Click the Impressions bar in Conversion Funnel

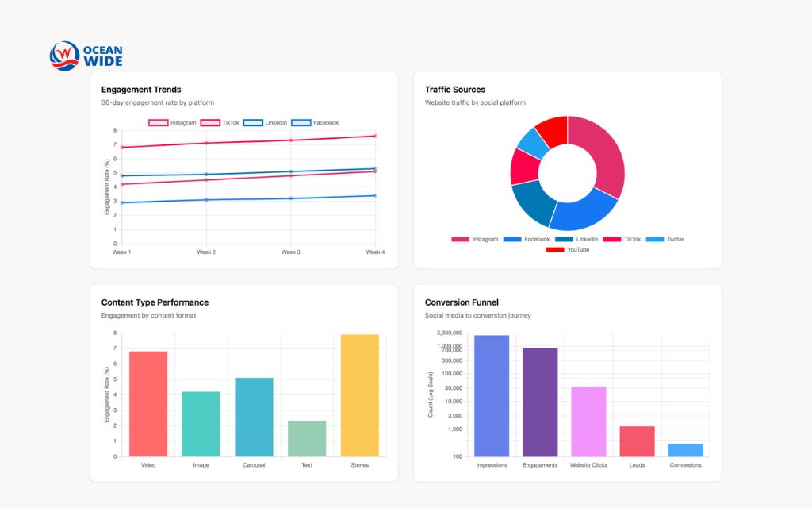pos(492,396)
